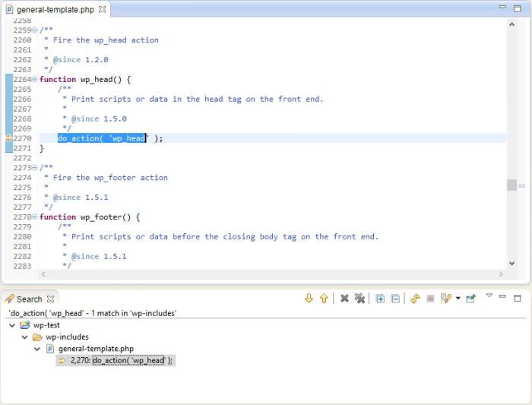532x405 pixels.
Task: Click 'function wp_head() {' on line 2264
Action: point(85,79)
